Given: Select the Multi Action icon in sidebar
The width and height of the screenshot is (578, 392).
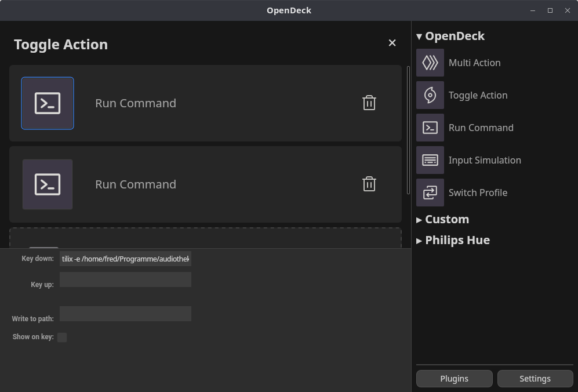Looking at the screenshot, I should coord(430,63).
